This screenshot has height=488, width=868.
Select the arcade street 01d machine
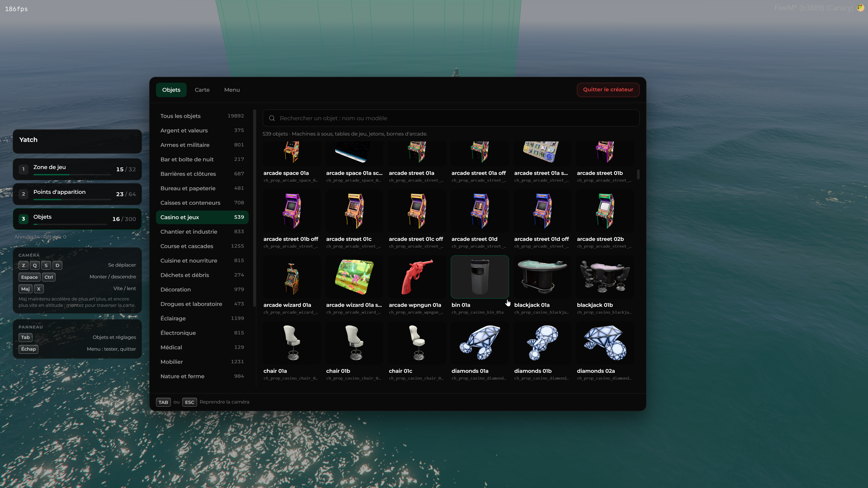tap(479, 211)
